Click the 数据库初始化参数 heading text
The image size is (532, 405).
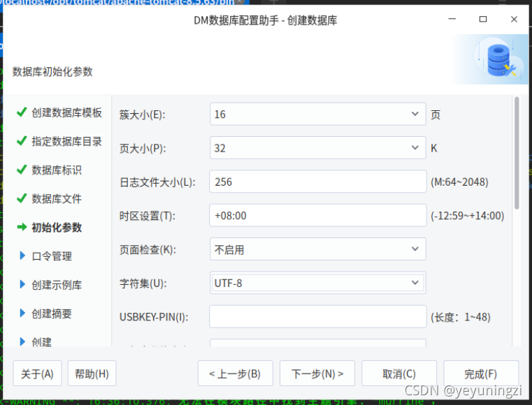tap(52, 71)
